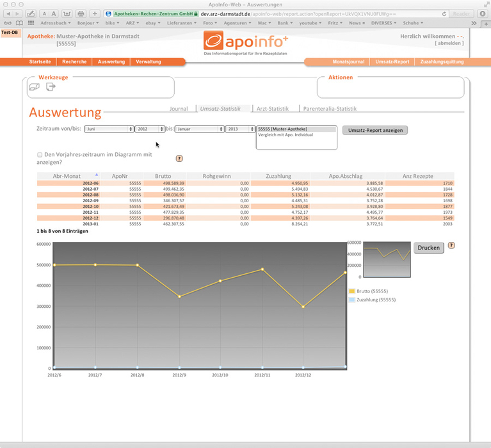Image resolution: width=491 pixels, height=448 pixels.
Task: Switch to the Arzt-Statistik tab
Action: pos(273,109)
